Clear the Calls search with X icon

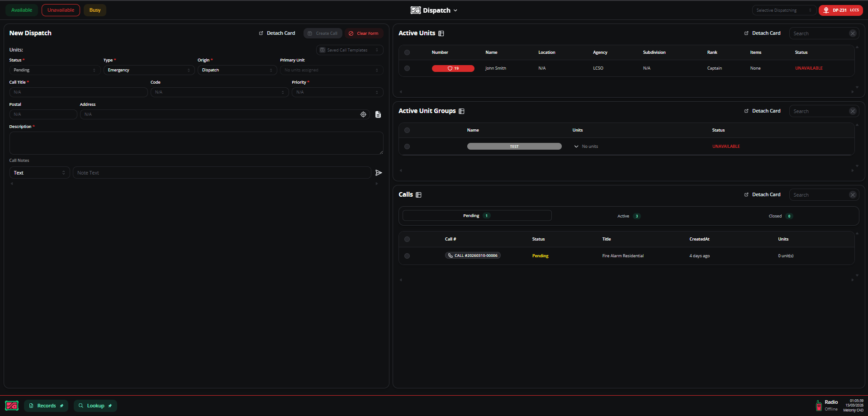(853, 195)
